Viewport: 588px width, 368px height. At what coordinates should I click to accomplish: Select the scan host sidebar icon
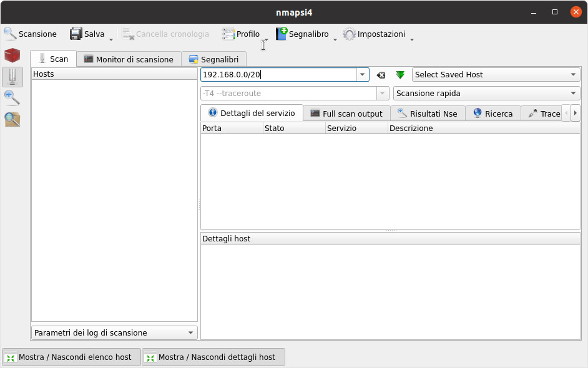[12, 77]
